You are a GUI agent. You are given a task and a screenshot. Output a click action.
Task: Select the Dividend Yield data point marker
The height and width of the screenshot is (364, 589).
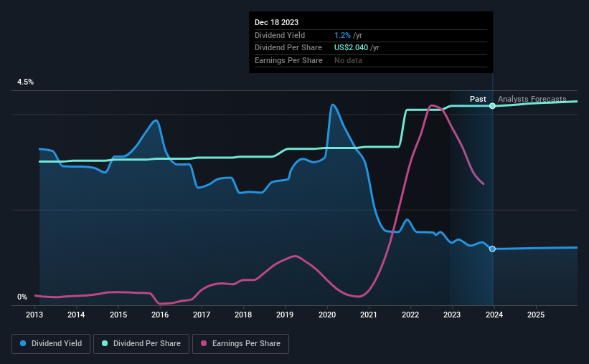[x=492, y=249]
